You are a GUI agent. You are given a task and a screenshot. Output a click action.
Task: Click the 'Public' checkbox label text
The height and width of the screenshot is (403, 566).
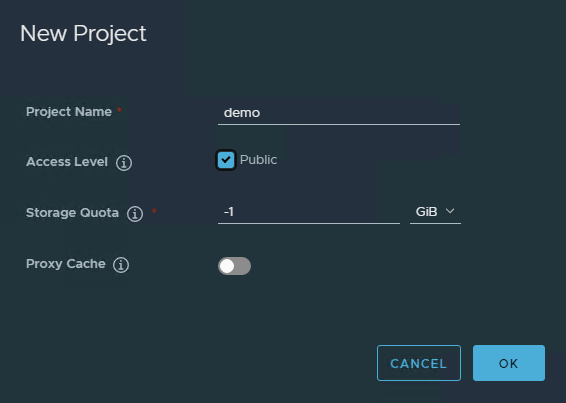258,160
